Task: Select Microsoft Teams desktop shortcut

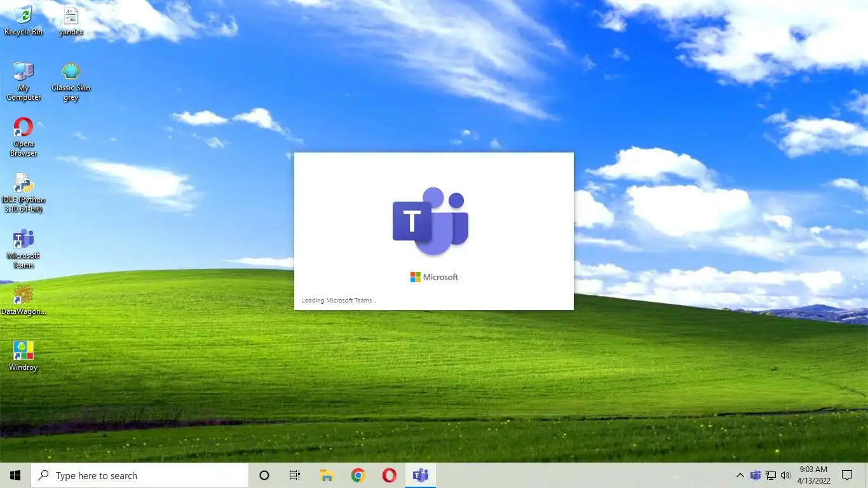Action: [24, 248]
